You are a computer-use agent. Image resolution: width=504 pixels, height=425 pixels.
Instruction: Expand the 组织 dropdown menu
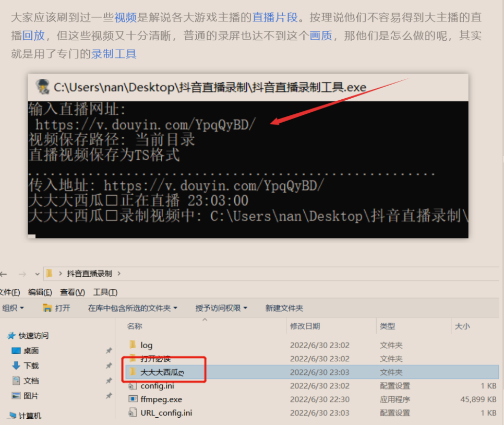pos(13,308)
